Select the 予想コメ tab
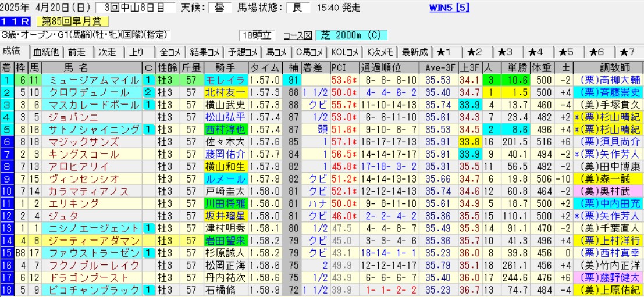The image size is (644, 297). (243, 52)
